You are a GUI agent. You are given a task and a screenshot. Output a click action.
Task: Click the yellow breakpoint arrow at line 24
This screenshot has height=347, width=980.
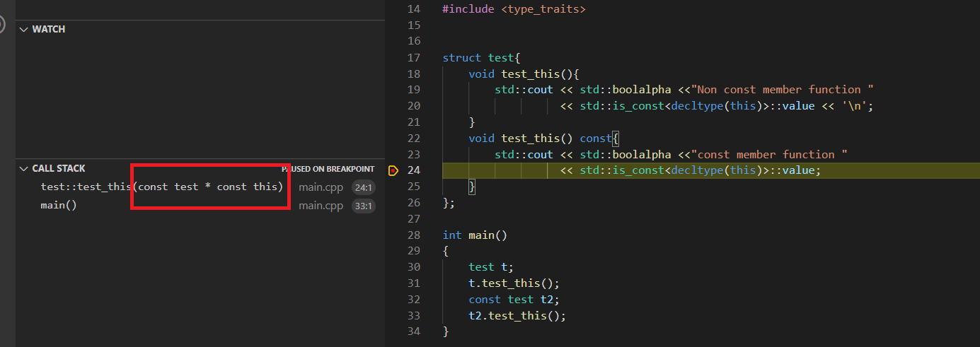393,170
